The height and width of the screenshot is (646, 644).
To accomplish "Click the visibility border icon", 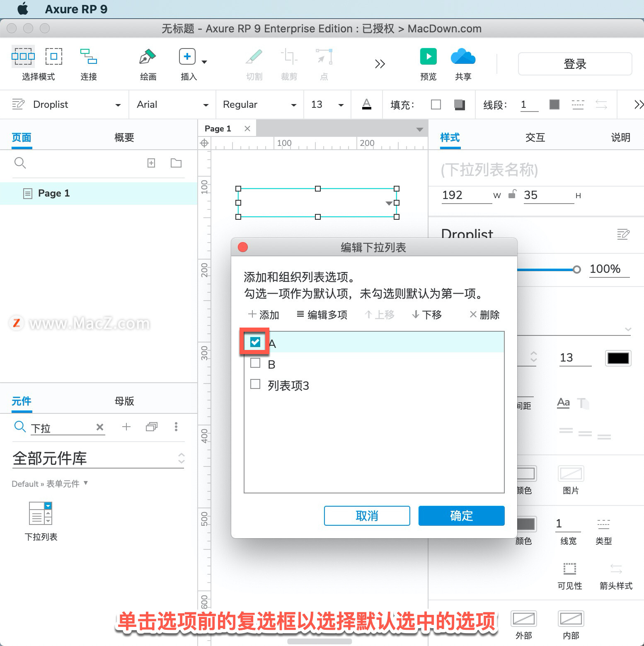I will pyautogui.click(x=570, y=568).
